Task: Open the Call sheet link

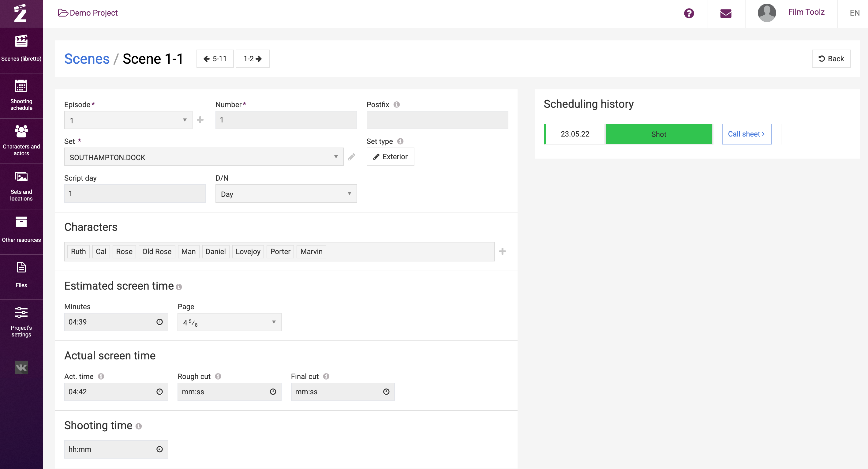Action: click(746, 134)
